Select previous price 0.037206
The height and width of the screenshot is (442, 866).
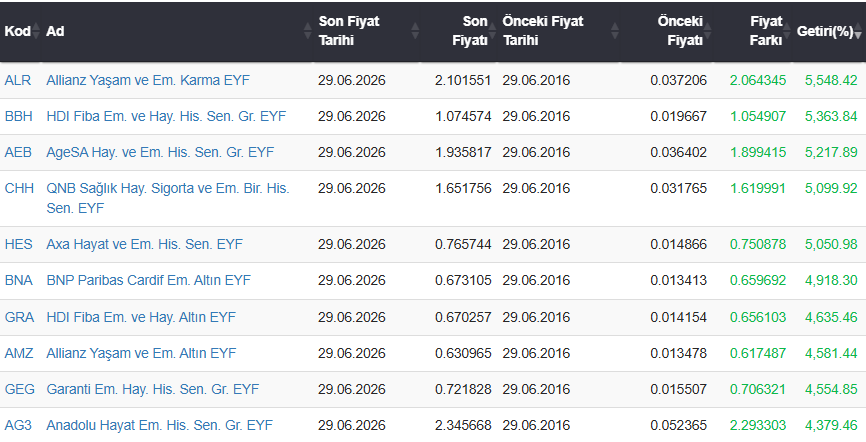point(678,80)
